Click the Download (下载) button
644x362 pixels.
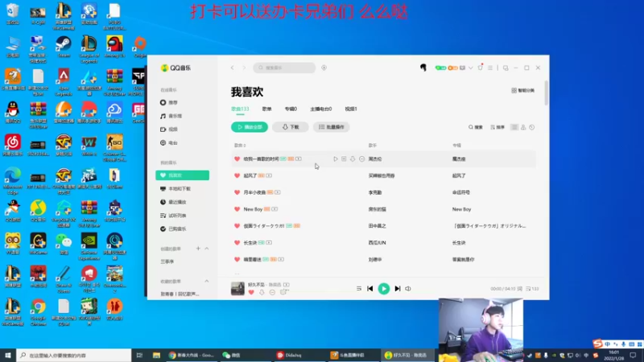(x=291, y=127)
